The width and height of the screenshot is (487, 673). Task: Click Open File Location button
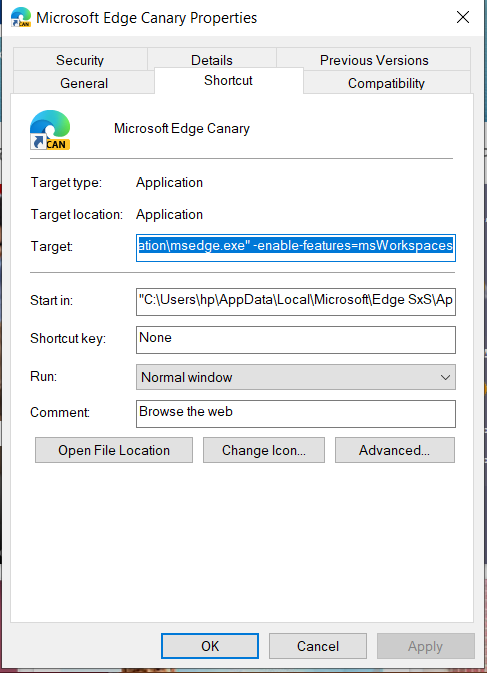tap(114, 450)
